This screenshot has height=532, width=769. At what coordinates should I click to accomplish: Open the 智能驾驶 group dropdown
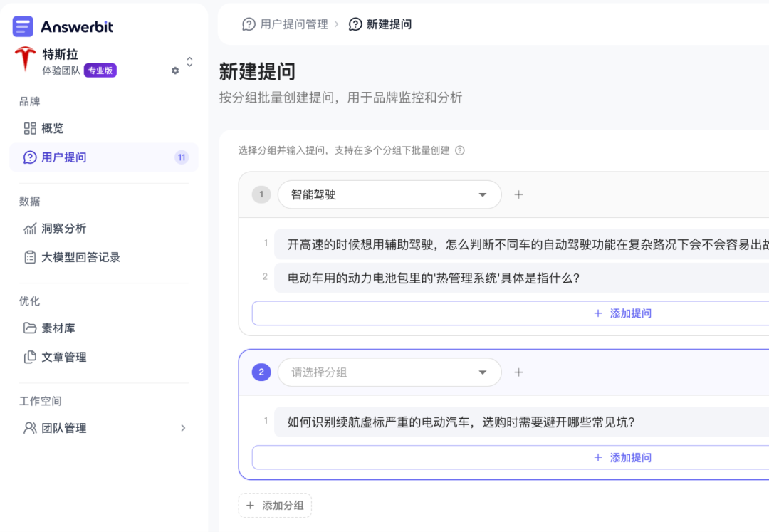coord(389,194)
